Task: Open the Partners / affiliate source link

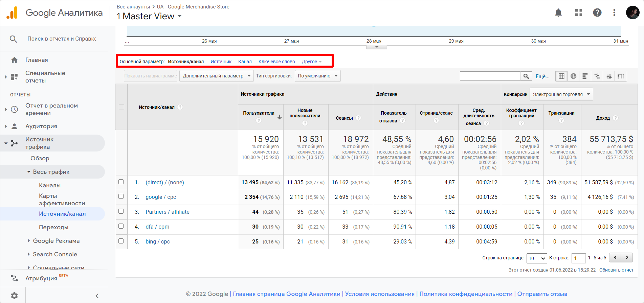Action: (x=168, y=212)
